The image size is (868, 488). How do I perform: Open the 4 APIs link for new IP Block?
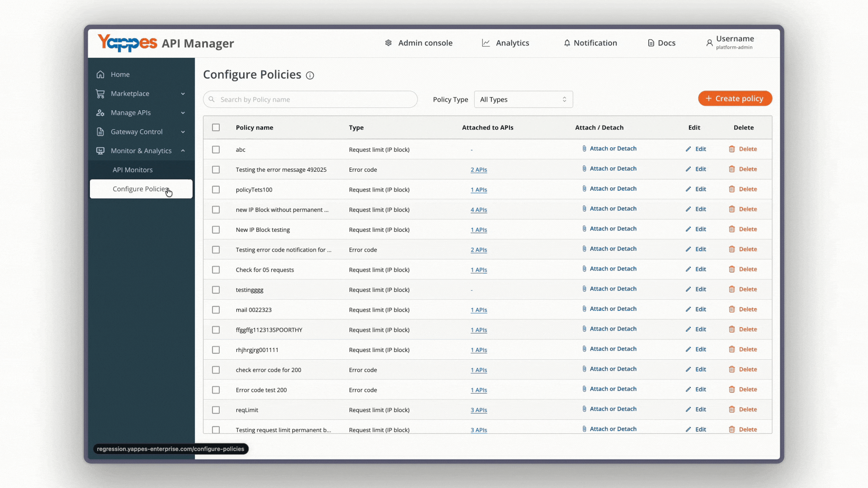(479, 210)
